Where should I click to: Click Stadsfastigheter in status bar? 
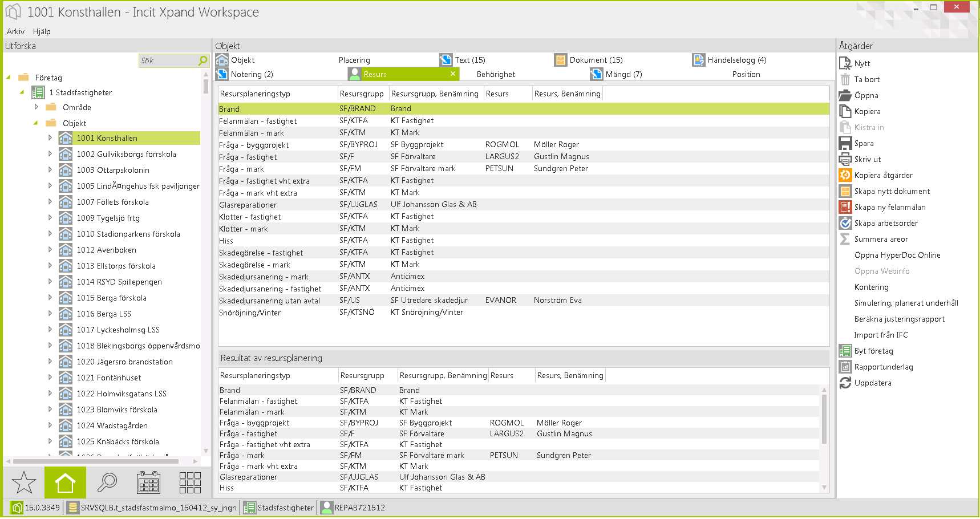coord(285,508)
